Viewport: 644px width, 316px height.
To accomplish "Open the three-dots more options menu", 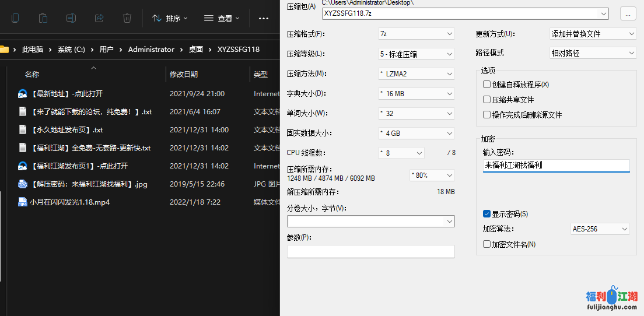I will [262, 18].
